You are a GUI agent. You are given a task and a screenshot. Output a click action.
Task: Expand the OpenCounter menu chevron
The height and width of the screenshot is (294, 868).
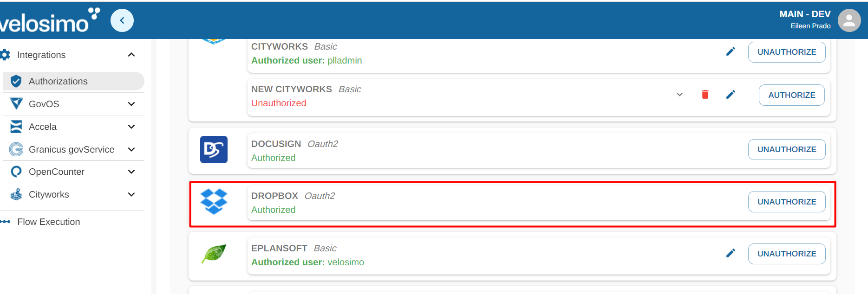(131, 172)
